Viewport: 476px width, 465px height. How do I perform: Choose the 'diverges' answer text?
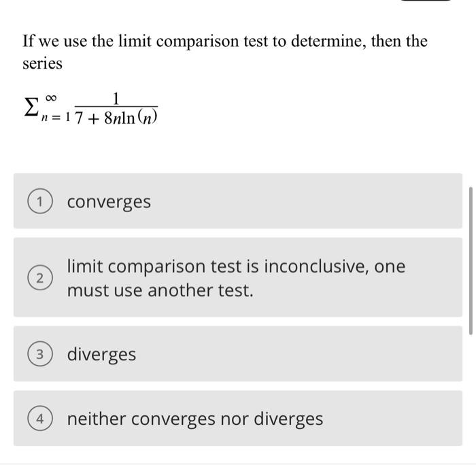[101, 354]
